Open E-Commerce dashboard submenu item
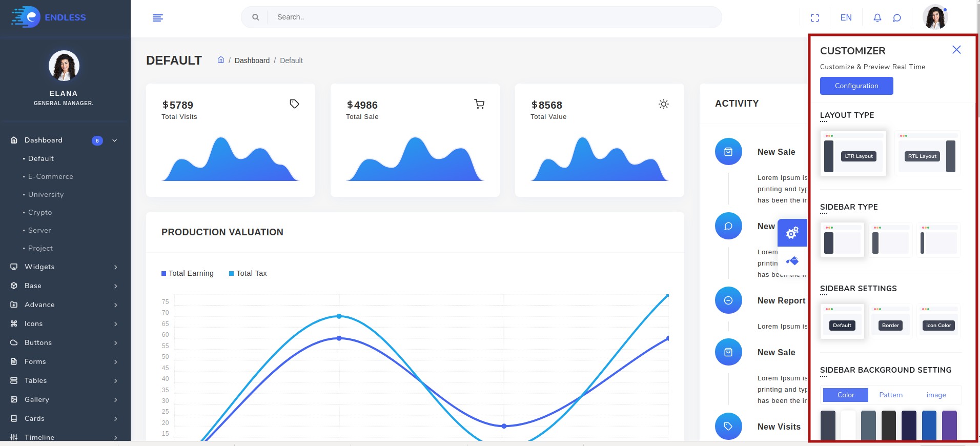This screenshot has width=980, height=446. coord(50,176)
